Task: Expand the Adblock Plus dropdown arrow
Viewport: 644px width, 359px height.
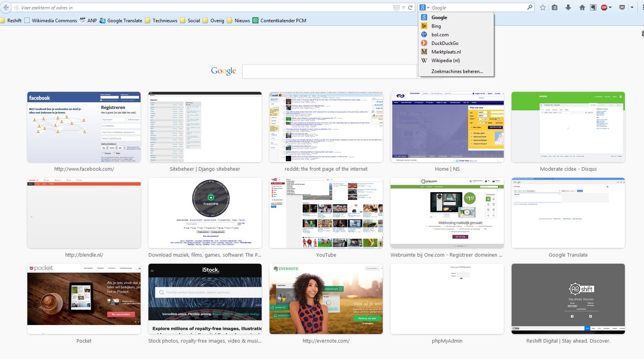Action: coord(610,7)
